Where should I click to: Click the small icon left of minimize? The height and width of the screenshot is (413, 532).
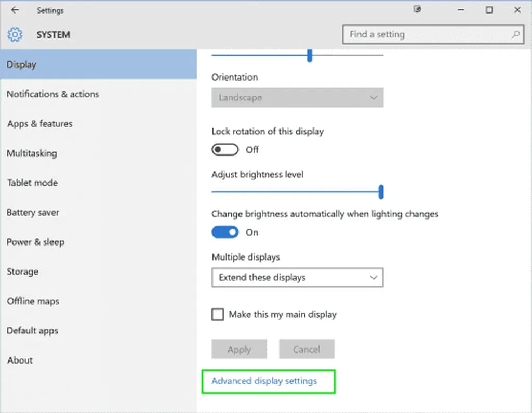click(417, 10)
